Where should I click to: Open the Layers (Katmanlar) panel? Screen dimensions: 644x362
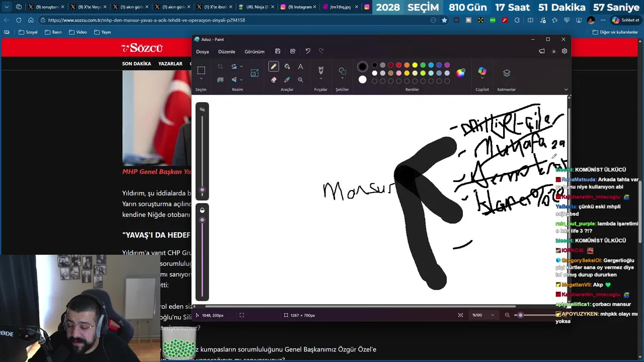pyautogui.click(x=507, y=73)
